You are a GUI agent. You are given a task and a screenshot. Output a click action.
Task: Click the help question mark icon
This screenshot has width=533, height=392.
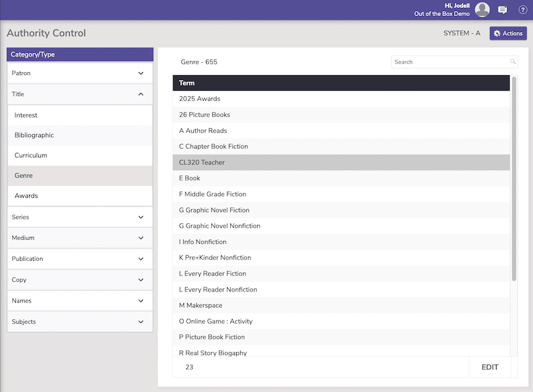pos(522,10)
